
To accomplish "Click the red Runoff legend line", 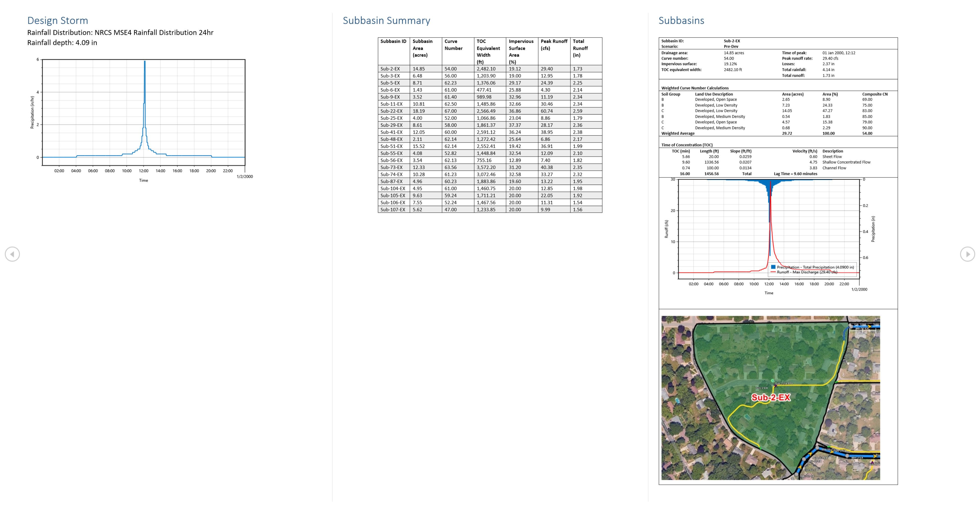I will [x=773, y=272].
